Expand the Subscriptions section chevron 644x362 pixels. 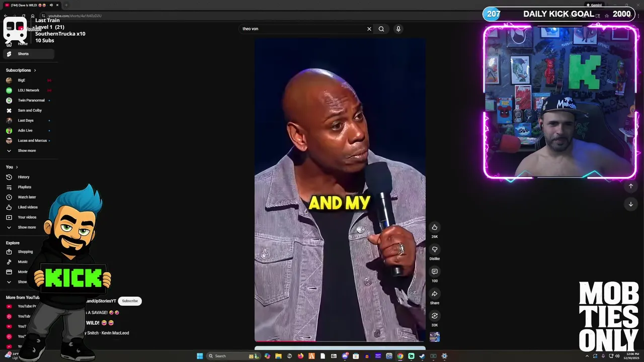point(35,70)
